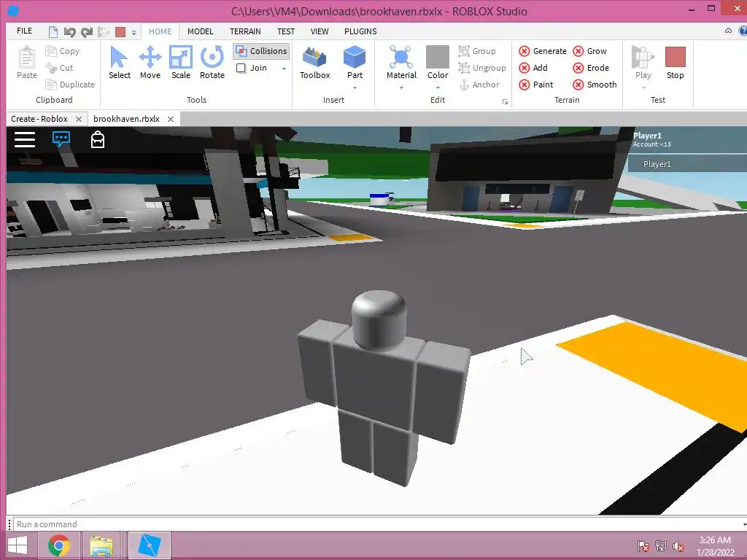Choose the Scale tool
The image size is (747, 560).
tap(181, 62)
